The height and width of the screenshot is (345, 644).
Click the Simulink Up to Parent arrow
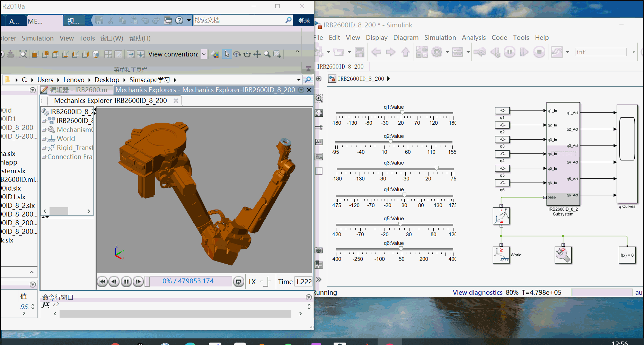[405, 52]
